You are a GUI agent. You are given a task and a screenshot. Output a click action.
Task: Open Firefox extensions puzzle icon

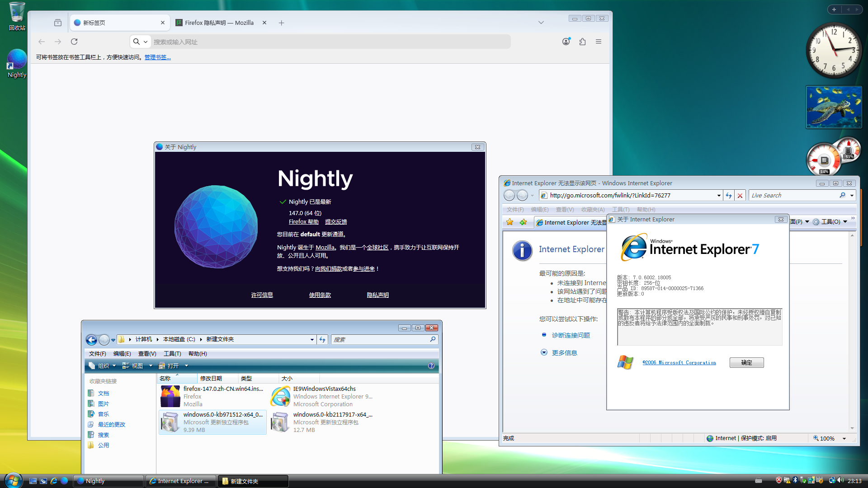pos(582,42)
